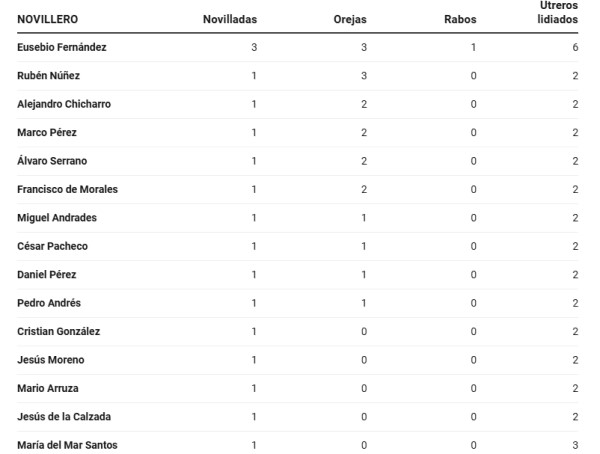This screenshot has height=454, width=600.
Task: Click on Marco Pérez name
Action: coord(47,132)
